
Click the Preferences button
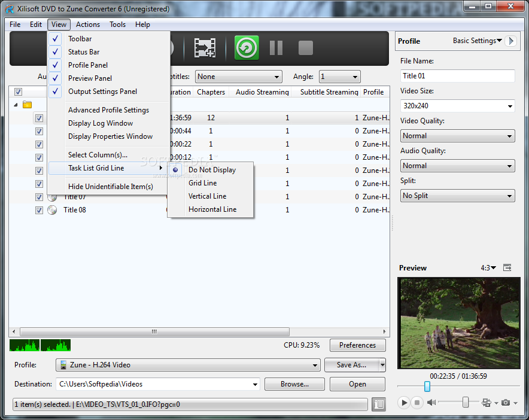point(358,345)
